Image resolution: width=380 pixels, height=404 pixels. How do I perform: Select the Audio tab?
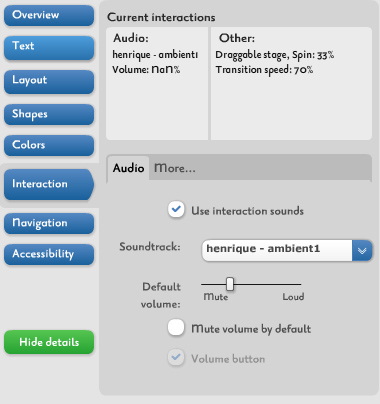pos(128,168)
